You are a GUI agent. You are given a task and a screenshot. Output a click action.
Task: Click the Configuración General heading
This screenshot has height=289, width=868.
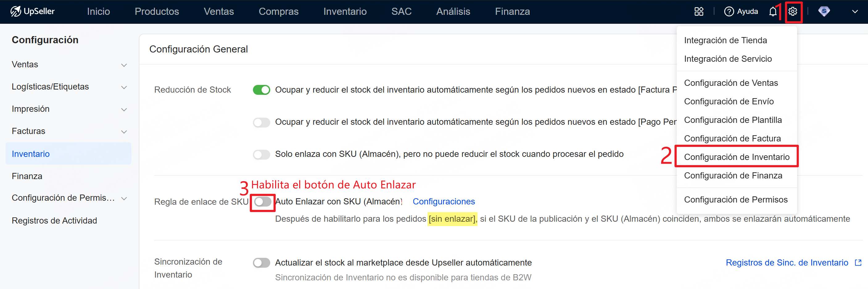198,49
